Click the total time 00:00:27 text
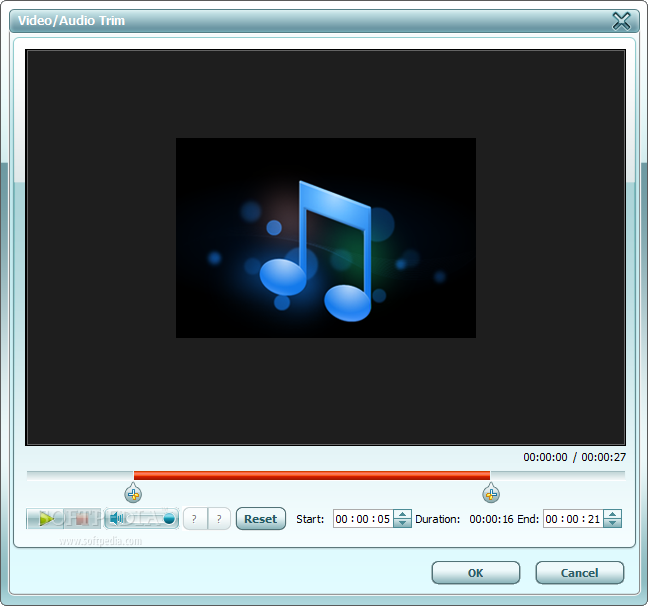The height and width of the screenshot is (606, 648). click(603, 457)
